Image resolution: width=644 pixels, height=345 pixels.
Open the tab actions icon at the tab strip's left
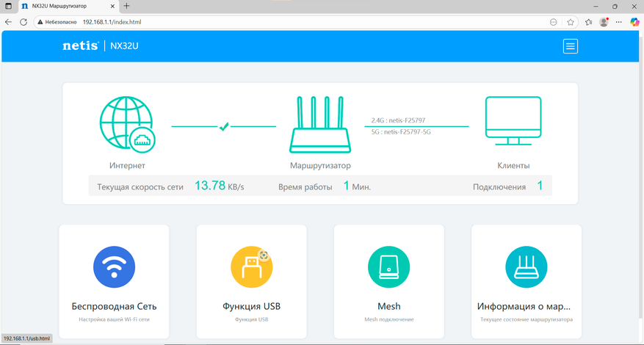pos(8,6)
